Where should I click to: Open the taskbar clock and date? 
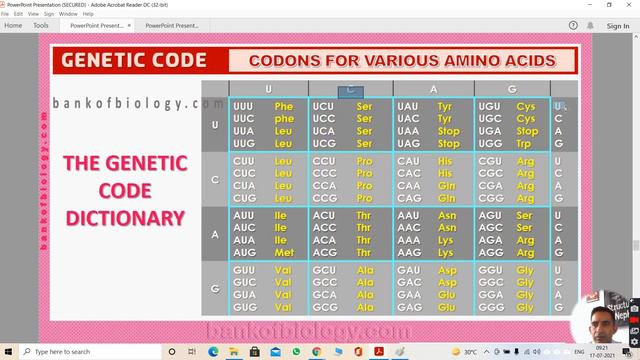(x=602, y=352)
